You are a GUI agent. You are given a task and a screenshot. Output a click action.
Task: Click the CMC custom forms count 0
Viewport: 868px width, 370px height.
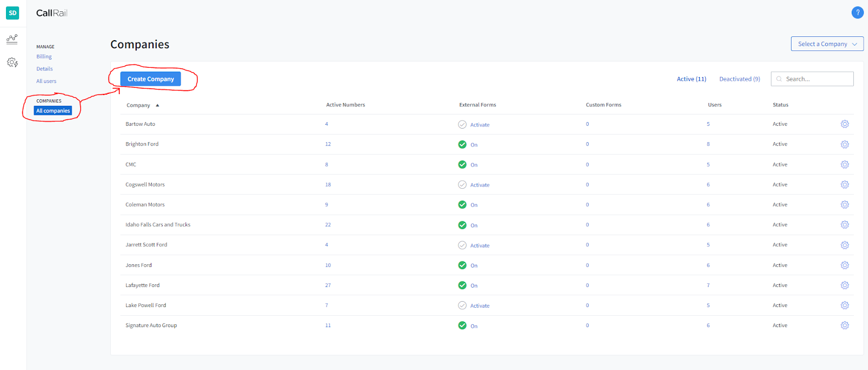click(x=587, y=164)
